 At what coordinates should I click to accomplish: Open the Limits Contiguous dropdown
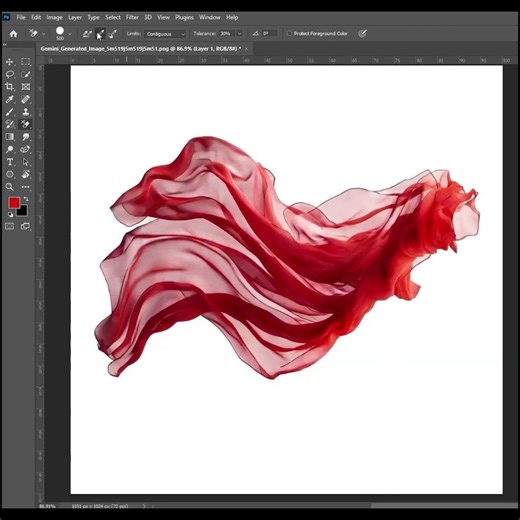(165, 34)
